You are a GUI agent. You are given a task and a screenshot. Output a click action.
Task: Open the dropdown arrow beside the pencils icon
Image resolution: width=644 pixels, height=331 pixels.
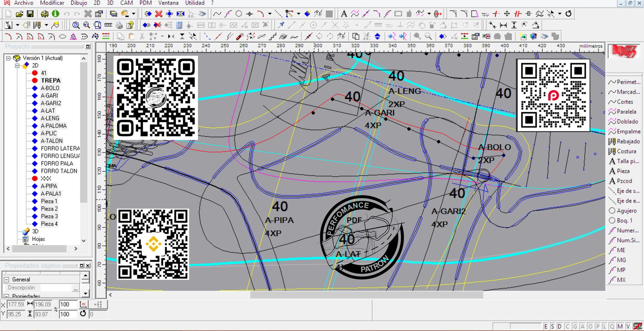(x=46, y=25)
